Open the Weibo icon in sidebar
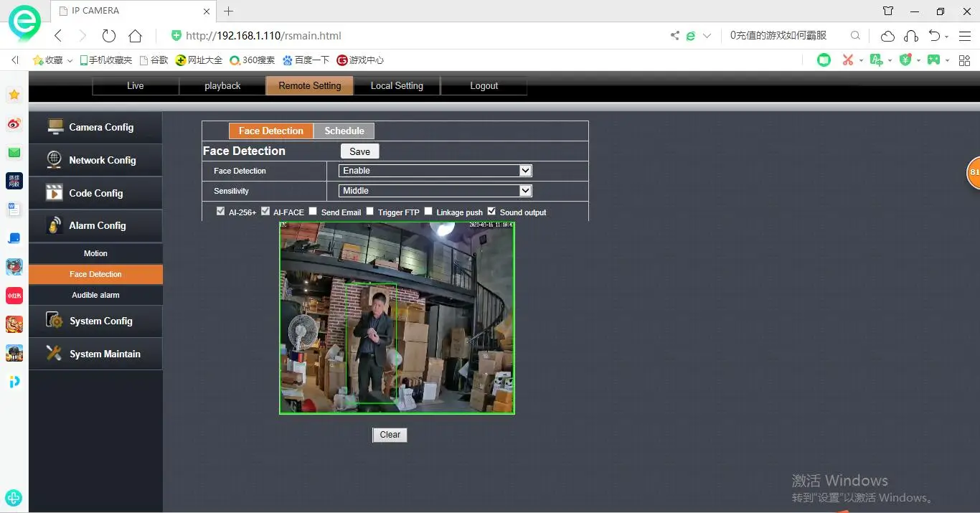This screenshot has height=513, width=980. [x=14, y=124]
